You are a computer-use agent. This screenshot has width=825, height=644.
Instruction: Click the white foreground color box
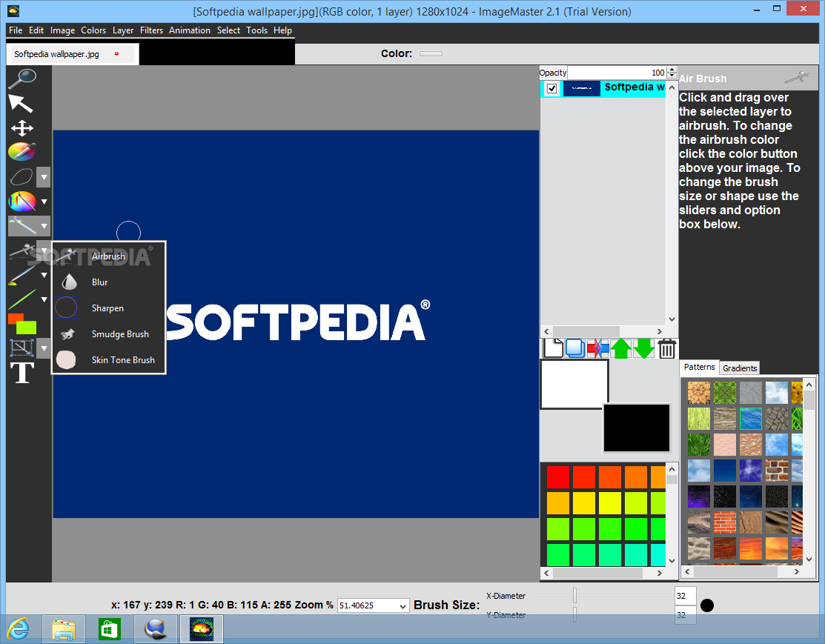coord(574,384)
